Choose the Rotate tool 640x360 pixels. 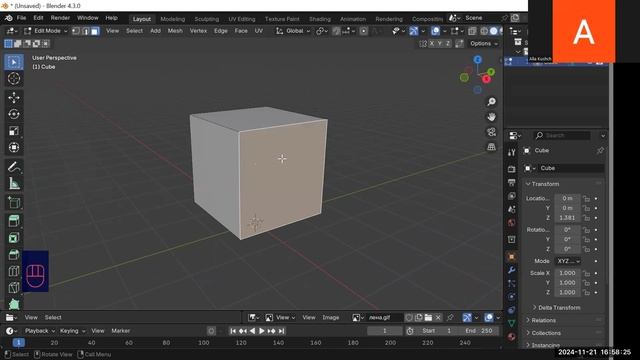click(x=14, y=114)
